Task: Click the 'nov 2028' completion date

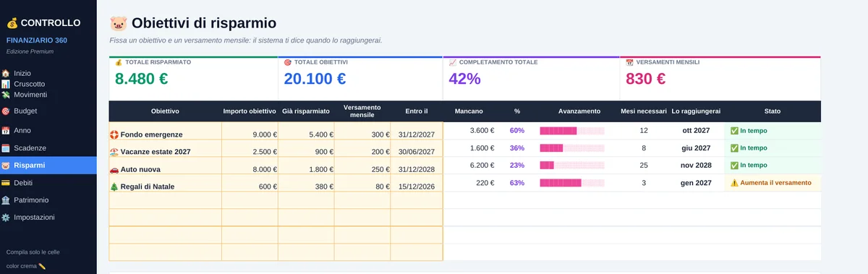Action: click(x=697, y=166)
